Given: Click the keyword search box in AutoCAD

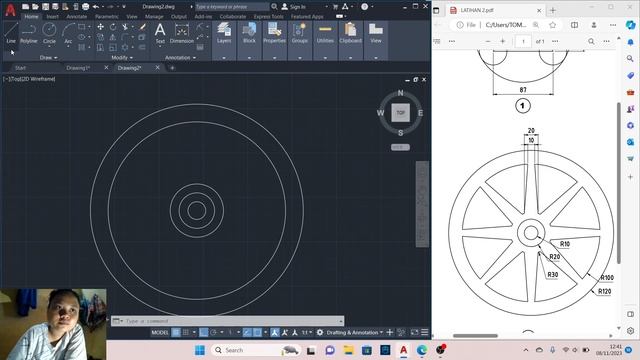Looking at the screenshot, I should click(232, 7).
